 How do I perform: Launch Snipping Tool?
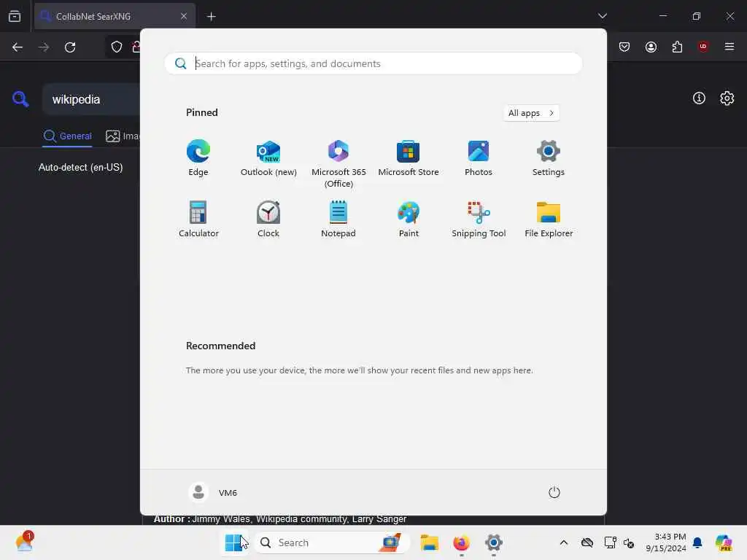coord(479,219)
